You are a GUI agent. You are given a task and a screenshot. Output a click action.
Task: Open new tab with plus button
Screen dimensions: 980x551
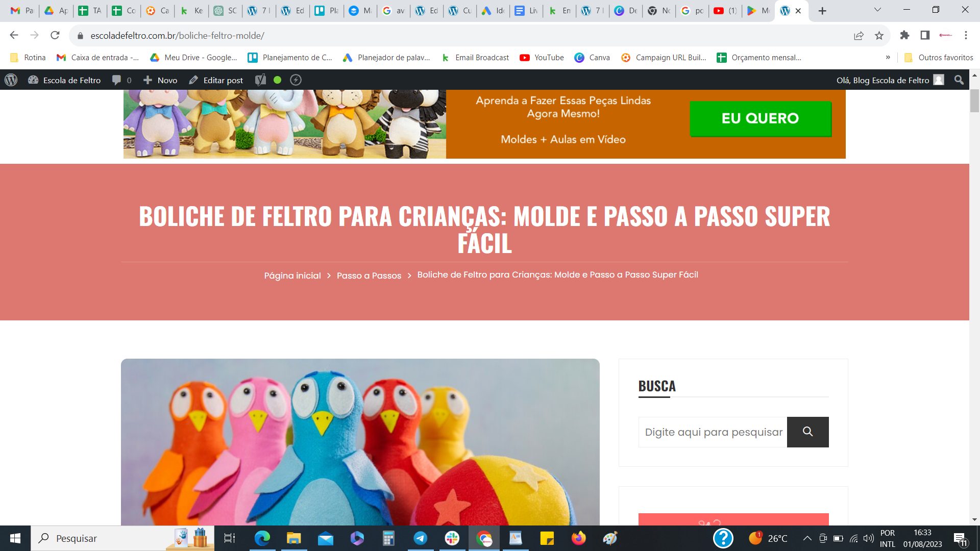tap(822, 11)
